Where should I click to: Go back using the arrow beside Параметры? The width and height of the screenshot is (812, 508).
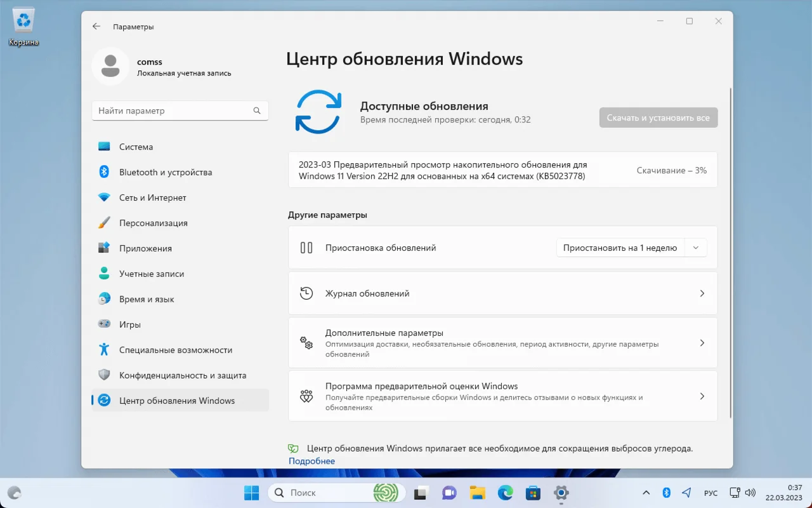pos(96,27)
